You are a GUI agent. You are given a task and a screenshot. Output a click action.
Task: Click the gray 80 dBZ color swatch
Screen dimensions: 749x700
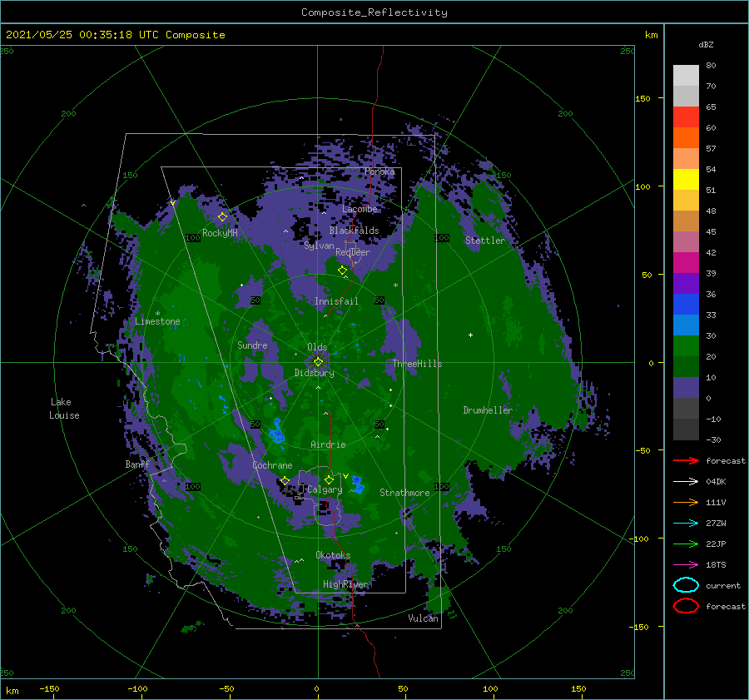[686, 76]
